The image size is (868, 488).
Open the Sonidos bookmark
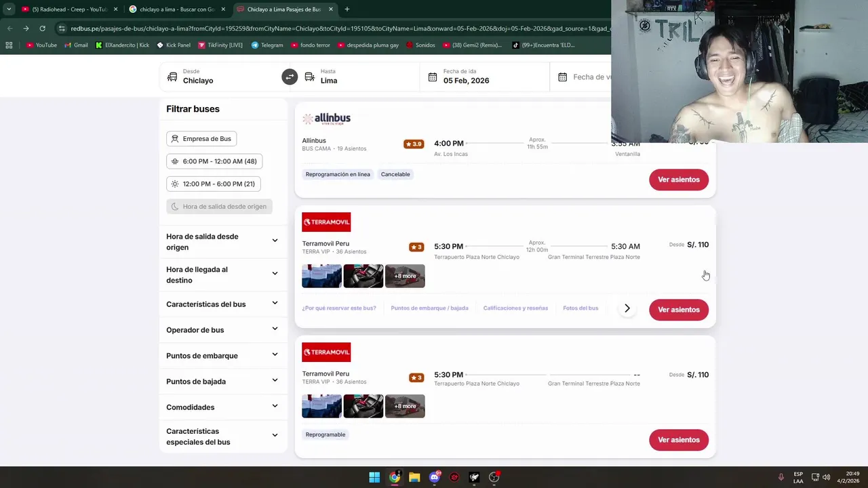pyautogui.click(x=420, y=45)
